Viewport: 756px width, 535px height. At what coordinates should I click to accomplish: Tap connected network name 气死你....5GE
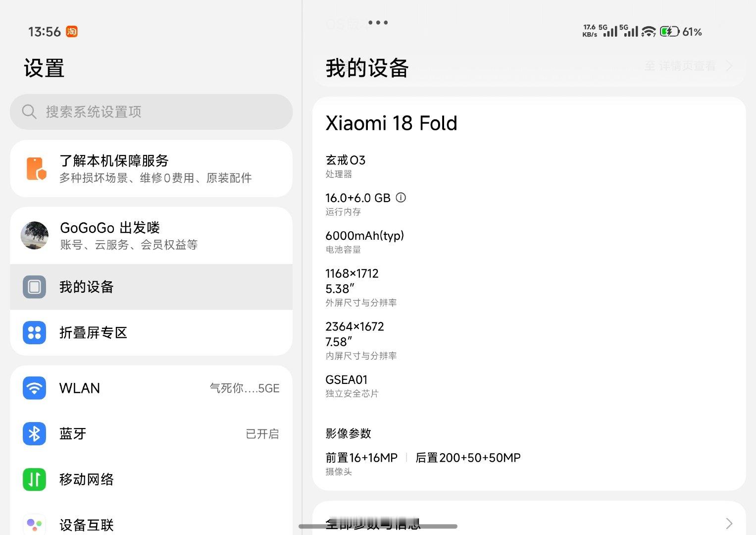(x=245, y=388)
